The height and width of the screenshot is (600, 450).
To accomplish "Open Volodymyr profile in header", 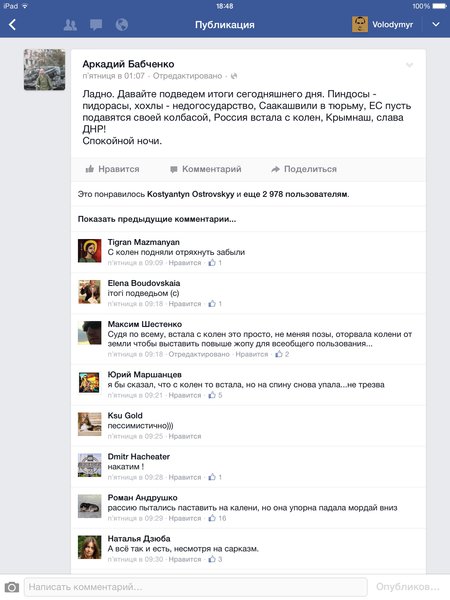I will pyautogui.click(x=382, y=24).
